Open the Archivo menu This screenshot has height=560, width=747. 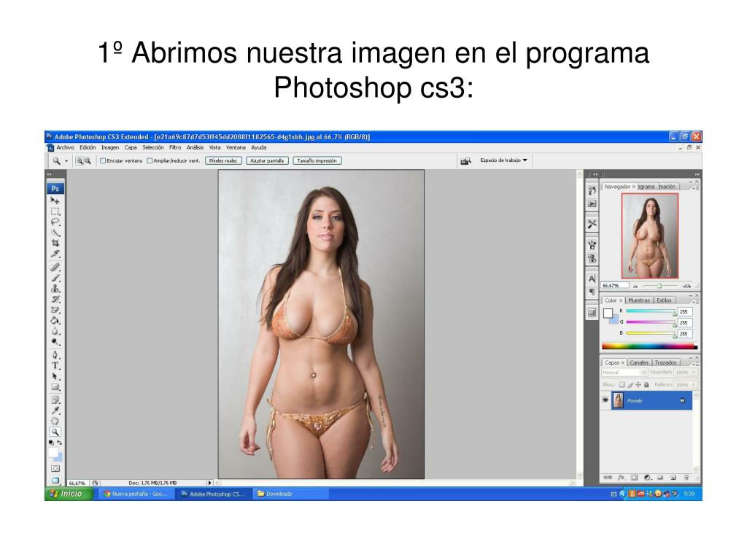coord(65,147)
